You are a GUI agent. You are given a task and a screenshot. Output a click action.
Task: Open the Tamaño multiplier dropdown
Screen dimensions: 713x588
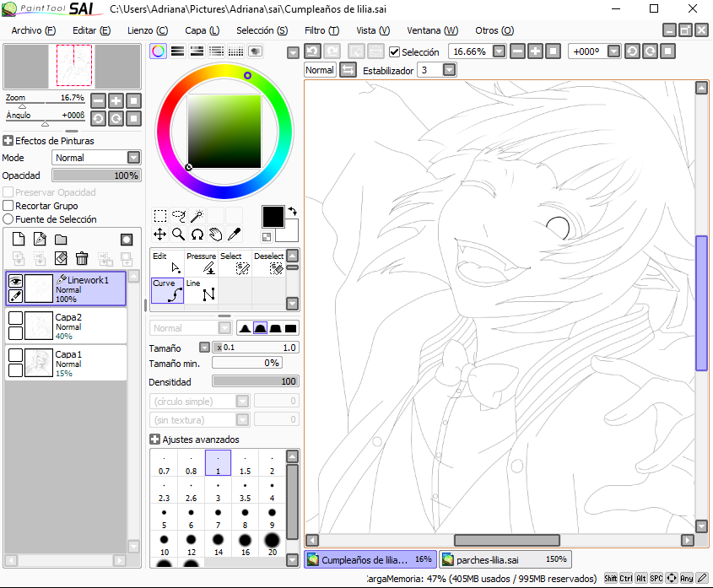coord(204,348)
